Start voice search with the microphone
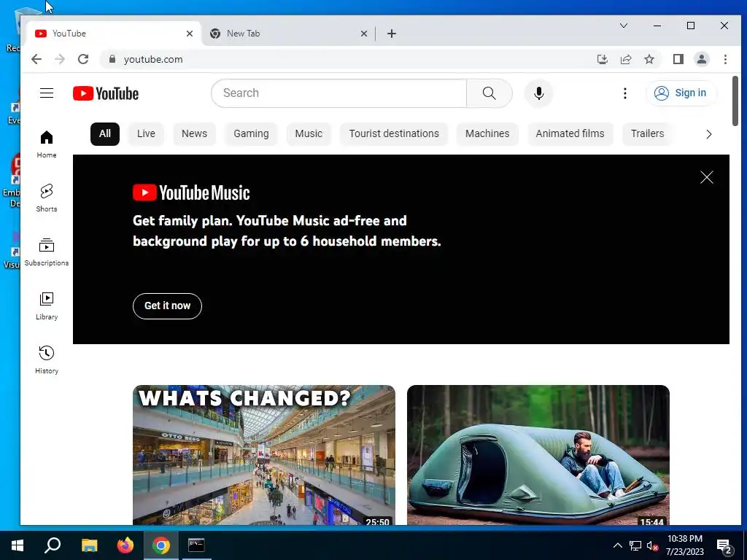The width and height of the screenshot is (747, 560). pyautogui.click(x=539, y=93)
